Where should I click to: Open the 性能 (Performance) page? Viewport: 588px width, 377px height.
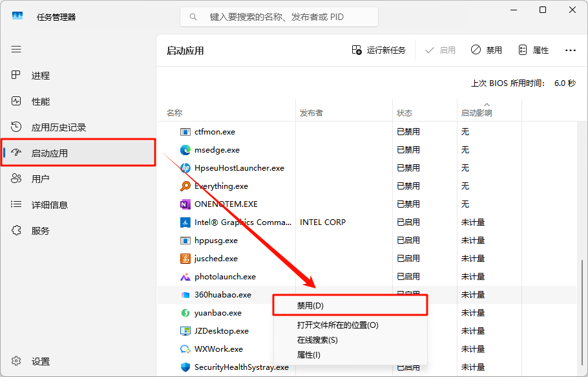40,102
